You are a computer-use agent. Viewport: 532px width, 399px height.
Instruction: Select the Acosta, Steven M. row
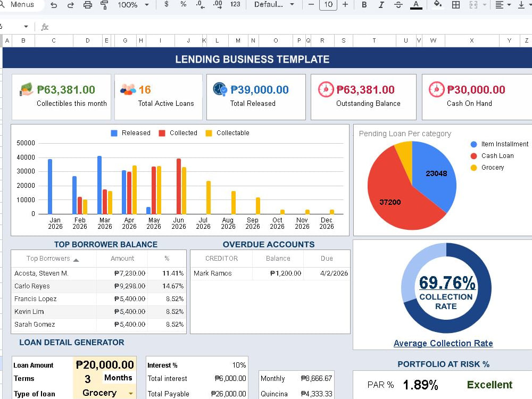pyautogui.click(x=99, y=273)
